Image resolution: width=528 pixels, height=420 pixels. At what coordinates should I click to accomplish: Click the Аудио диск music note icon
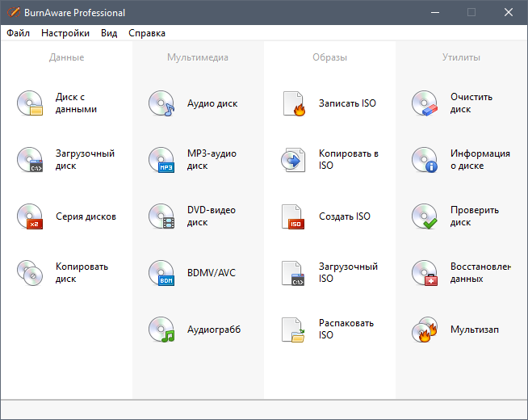click(161, 103)
